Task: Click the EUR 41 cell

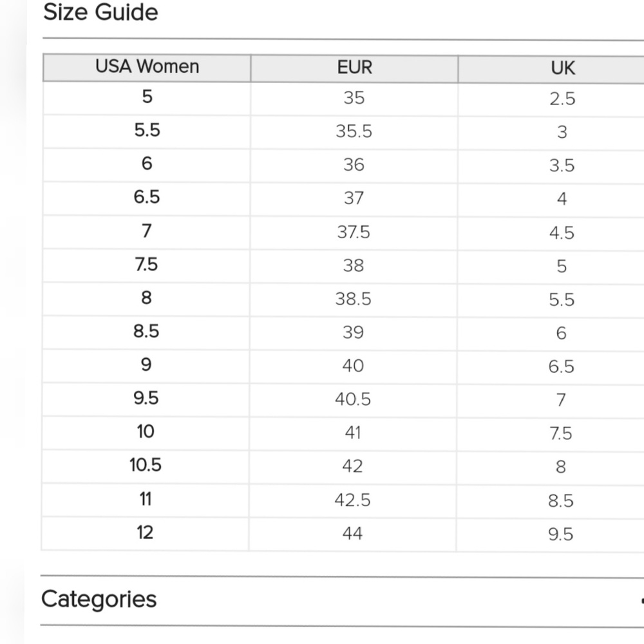Action: coord(353,433)
